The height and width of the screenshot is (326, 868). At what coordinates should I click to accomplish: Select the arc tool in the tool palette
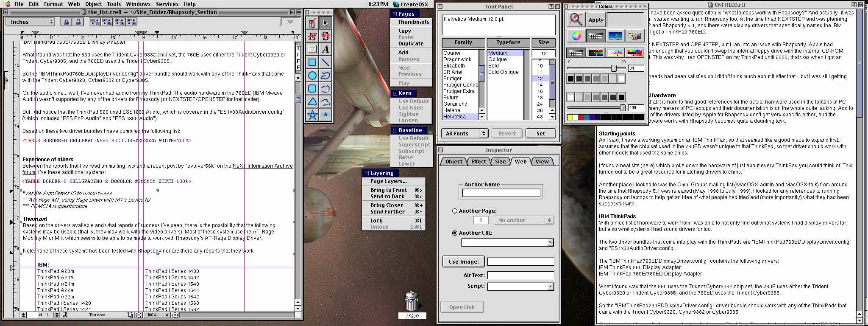(325, 89)
